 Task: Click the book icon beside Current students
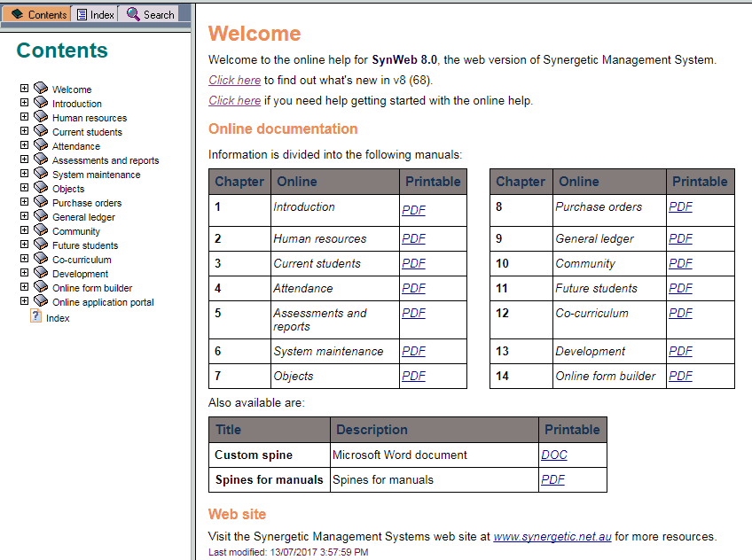41,131
